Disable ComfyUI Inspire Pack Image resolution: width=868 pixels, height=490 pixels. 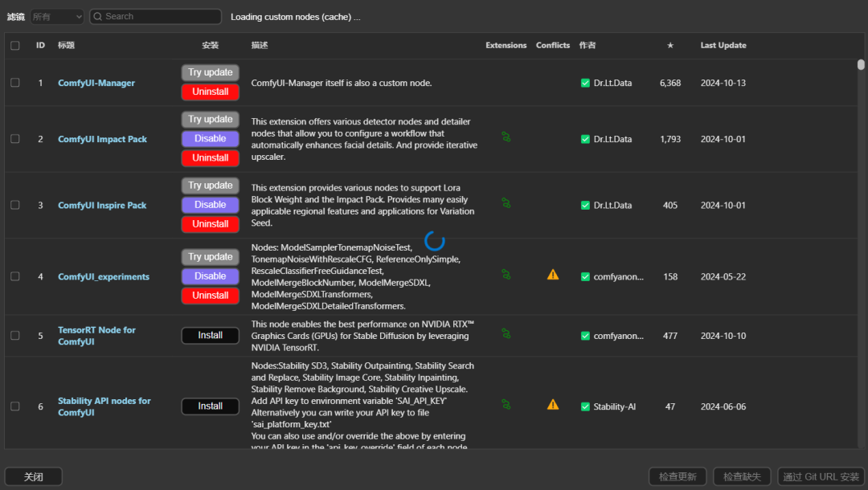pyautogui.click(x=211, y=205)
